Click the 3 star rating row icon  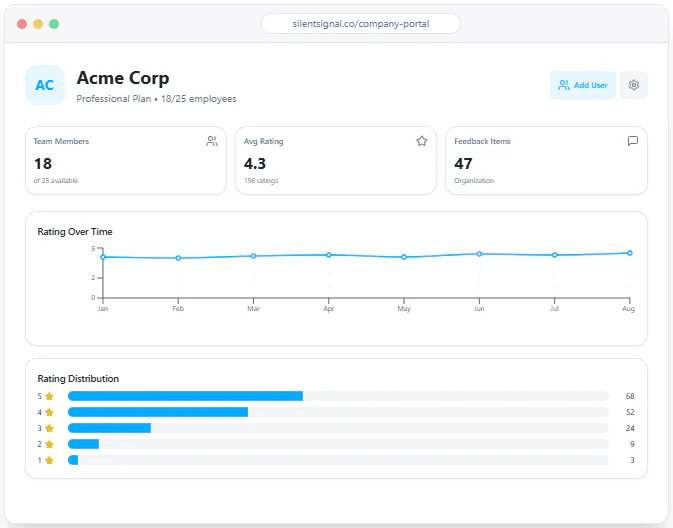49,428
